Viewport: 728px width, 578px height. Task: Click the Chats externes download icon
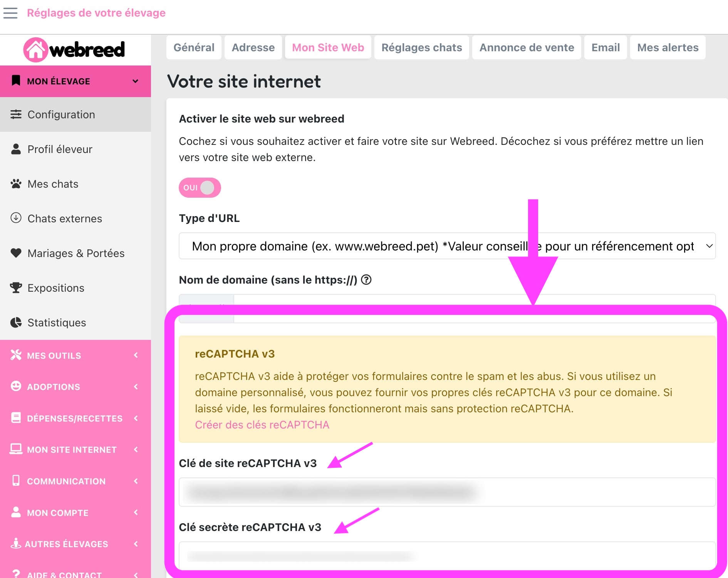click(16, 218)
